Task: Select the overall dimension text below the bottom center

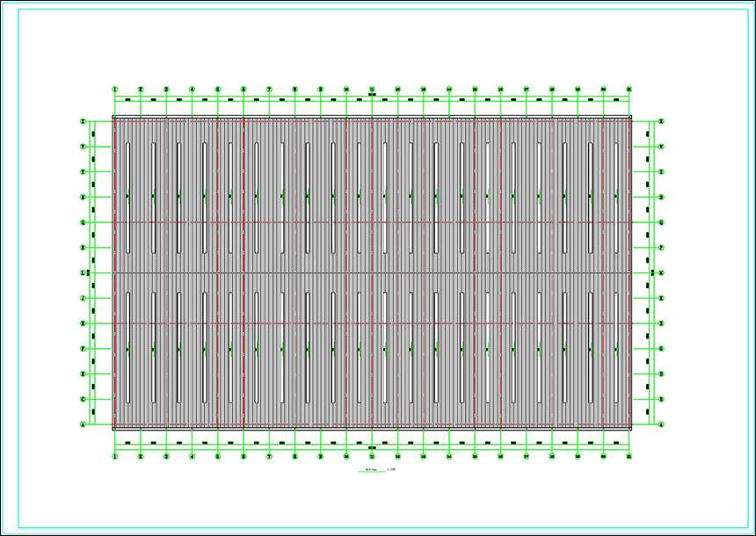Action: 372,449
